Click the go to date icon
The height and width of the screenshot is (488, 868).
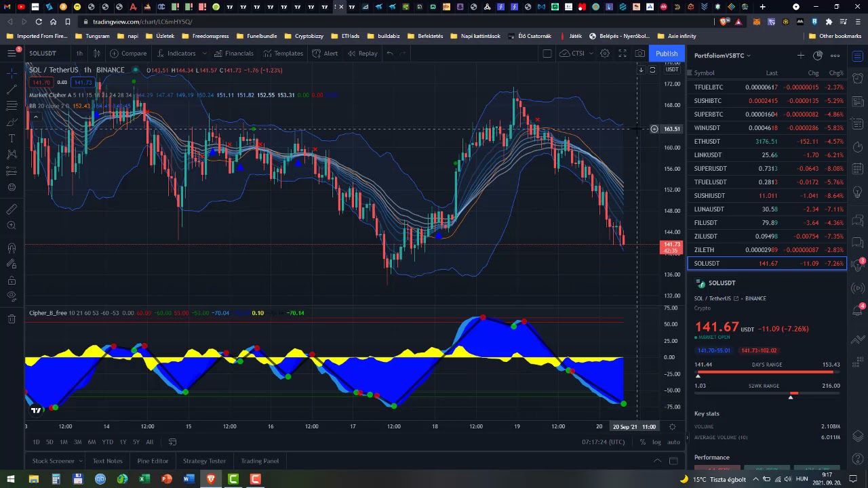click(x=172, y=442)
